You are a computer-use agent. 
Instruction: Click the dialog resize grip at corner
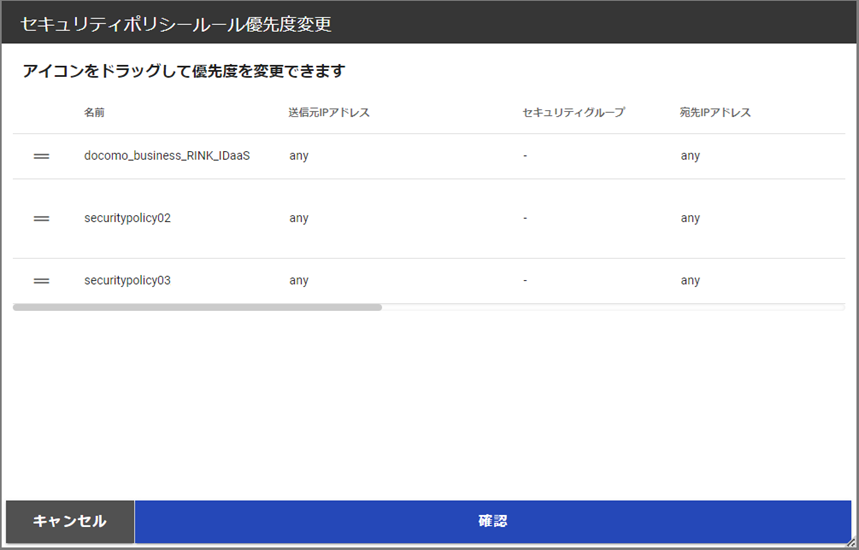tap(852, 543)
